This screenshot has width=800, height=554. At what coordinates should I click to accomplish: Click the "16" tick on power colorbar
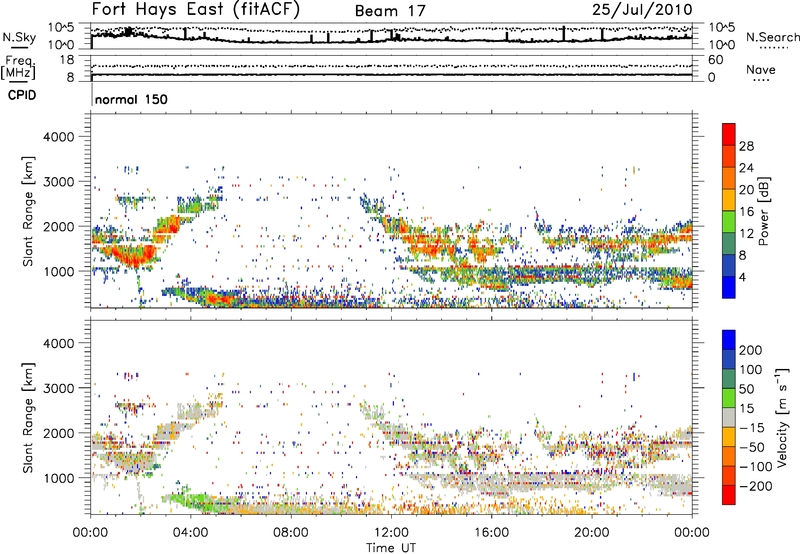[746, 212]
